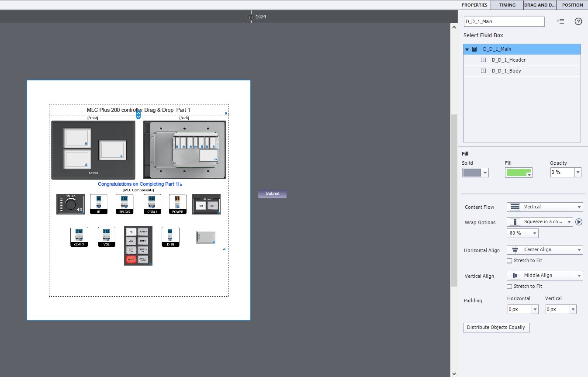Select D_D_1_Main in the fluid box tree
This screenshot has width=588, height=377.
[522, 49]
